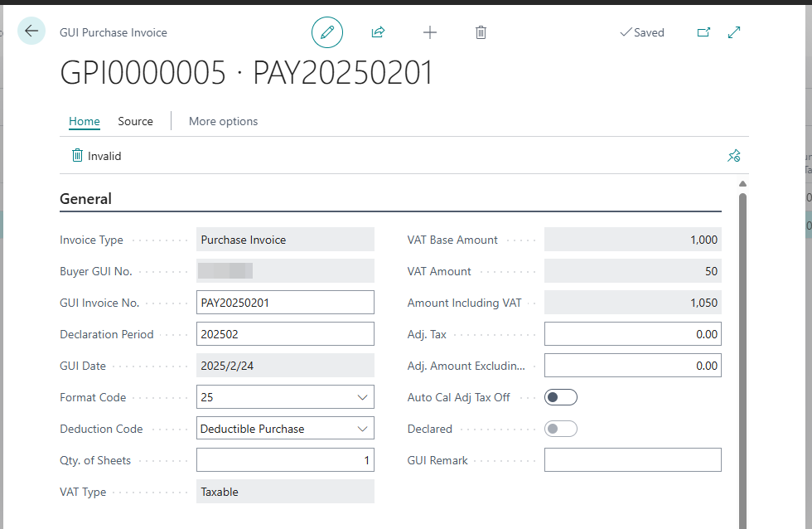The height and width of the screenshot is (529, 812).
Task: Expand the page with diagonal arrows icon
Action: [x=734, y=32]
